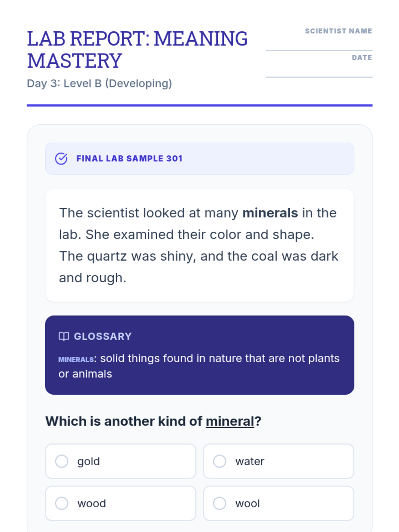
Task: Click the MINERALS glossary term label
Action: click(76, 359)
